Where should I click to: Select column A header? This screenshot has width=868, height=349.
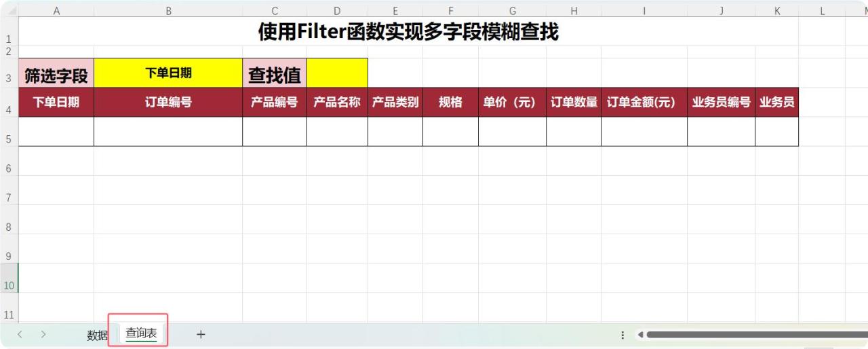pos(56,10)
